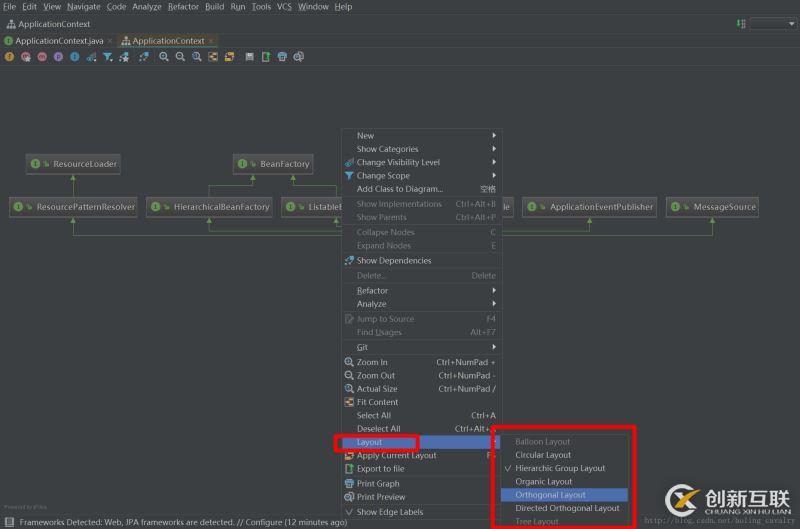Image resolution: width=800 pixels, height=529 pixels.
Task: Click the ApplicationContext diagram breadcrumb icon
Action: pyautogui.click(x=11, y=24)
